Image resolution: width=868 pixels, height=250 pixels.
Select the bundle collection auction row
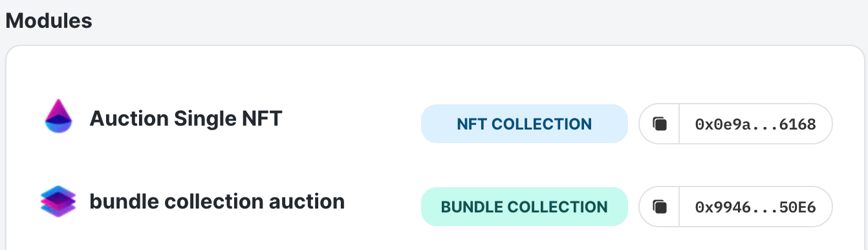tap(435, 207)
